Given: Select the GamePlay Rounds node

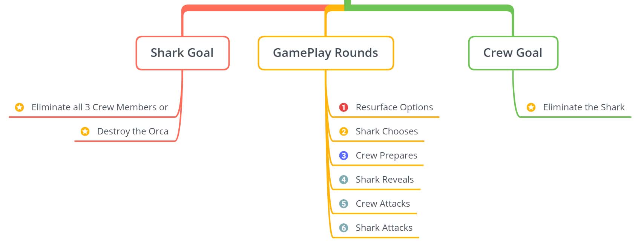Looking at the screenshot, I should pyautogui.click(x=326, y=53).
